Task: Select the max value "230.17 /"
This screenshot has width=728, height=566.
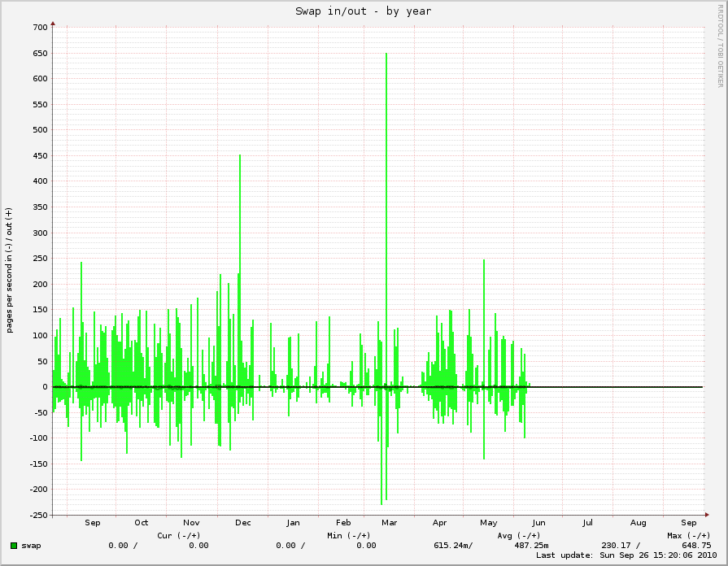Action: pyautogui.click(x=621, y=546)
